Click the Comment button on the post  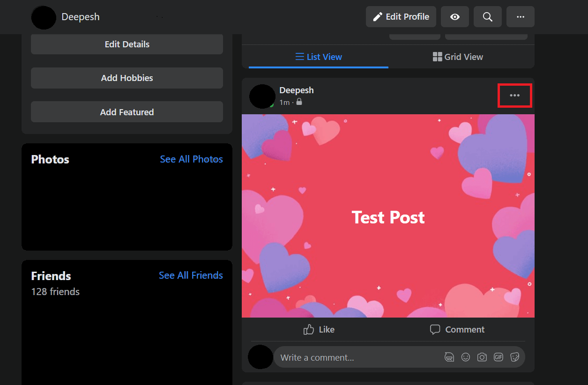[457, 330]
